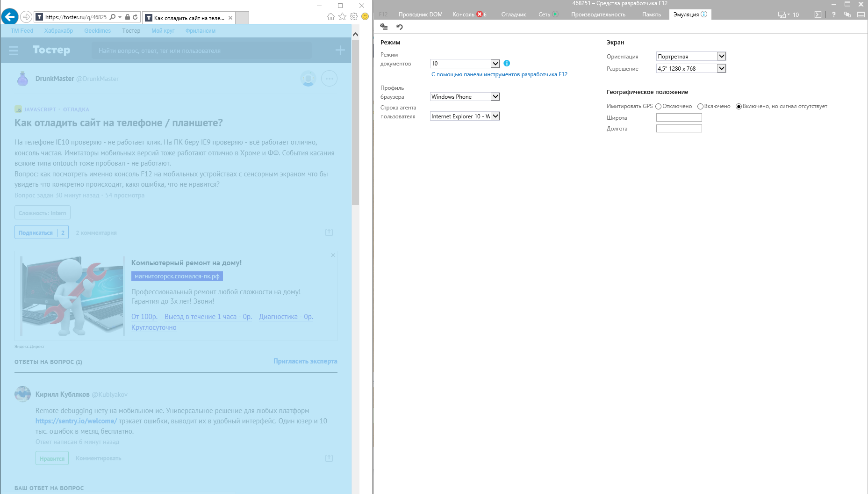Viewport: 868px width, 494px height.
Task: Open the TM Feed link
Action: click(22, 31)
